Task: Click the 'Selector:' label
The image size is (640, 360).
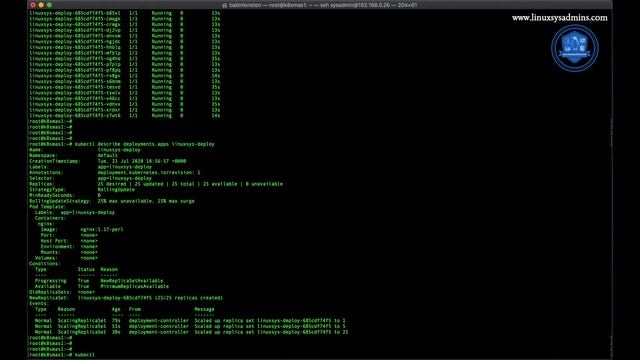Action: 42,178
